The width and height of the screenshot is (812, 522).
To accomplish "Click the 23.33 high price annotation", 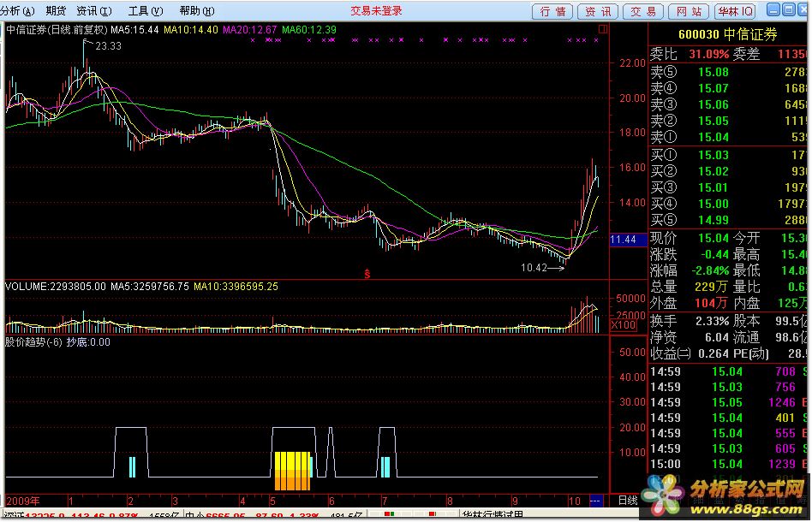I will (108, 46).
